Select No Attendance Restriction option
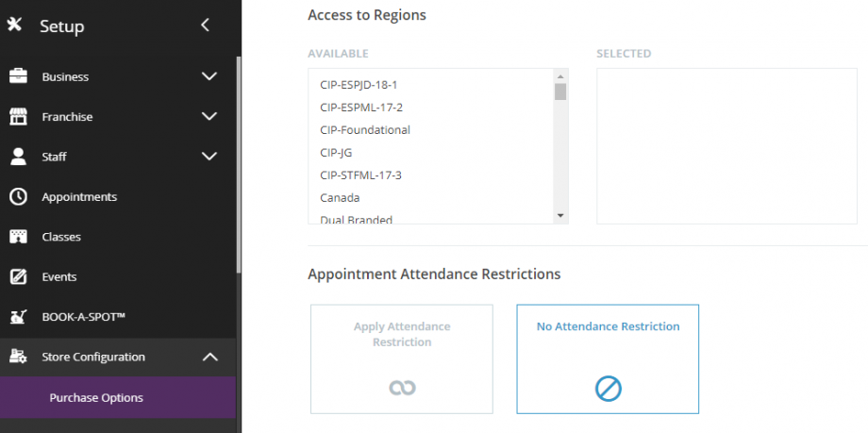The height and width of the screenshot is (433, 868). tap(608, 358)
